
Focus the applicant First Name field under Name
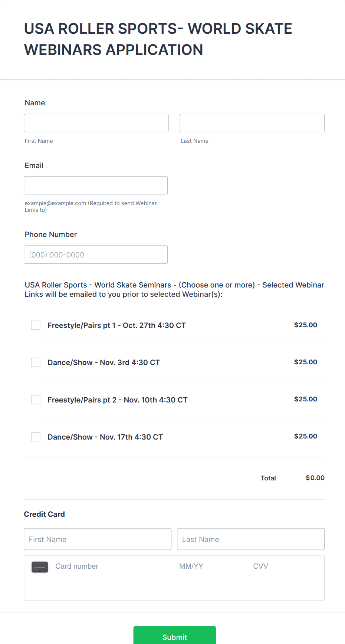[96, 123]
